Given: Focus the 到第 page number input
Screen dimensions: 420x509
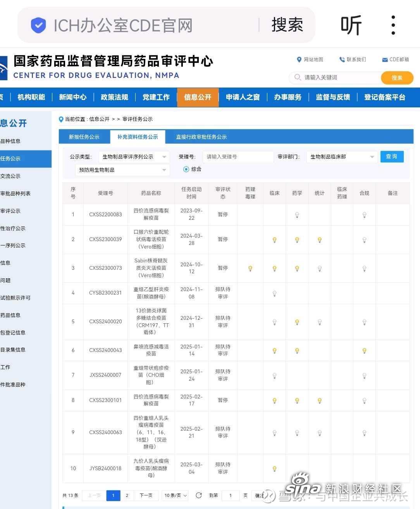Looking at the screenshot, I should point(231,495).
